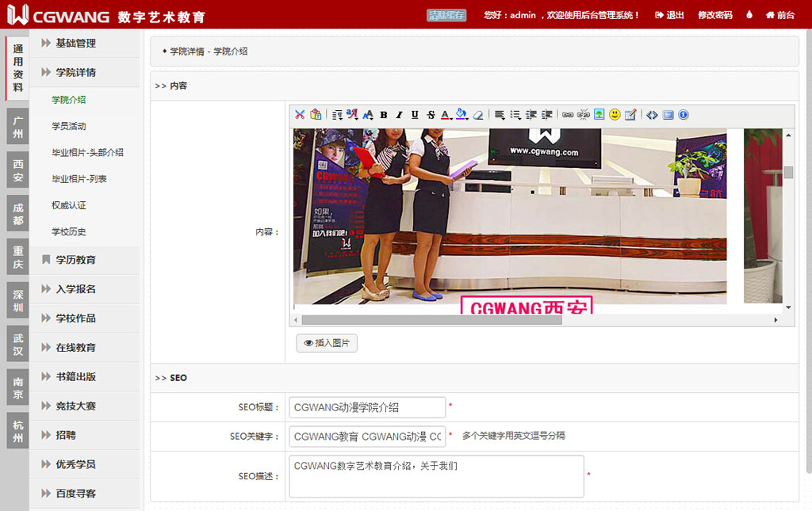The width and height of the screenshot is (812, 511).
Task: Expand the 优秀学员 sidebar section
Action: click(84, 464)
